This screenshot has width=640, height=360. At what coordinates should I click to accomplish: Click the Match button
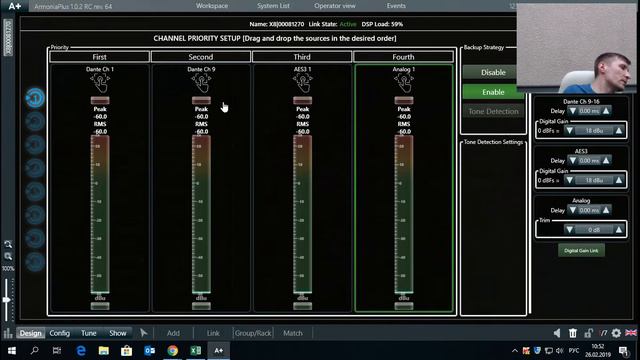(293, 333)
